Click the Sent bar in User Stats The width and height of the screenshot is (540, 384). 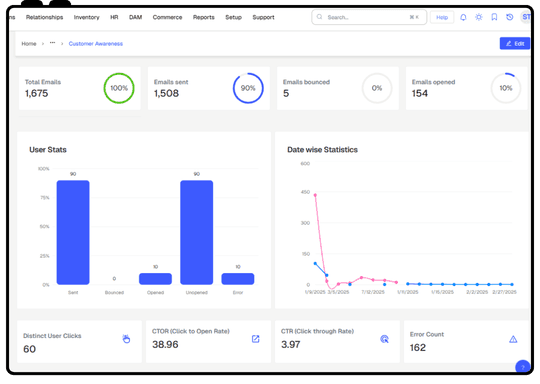73,232
